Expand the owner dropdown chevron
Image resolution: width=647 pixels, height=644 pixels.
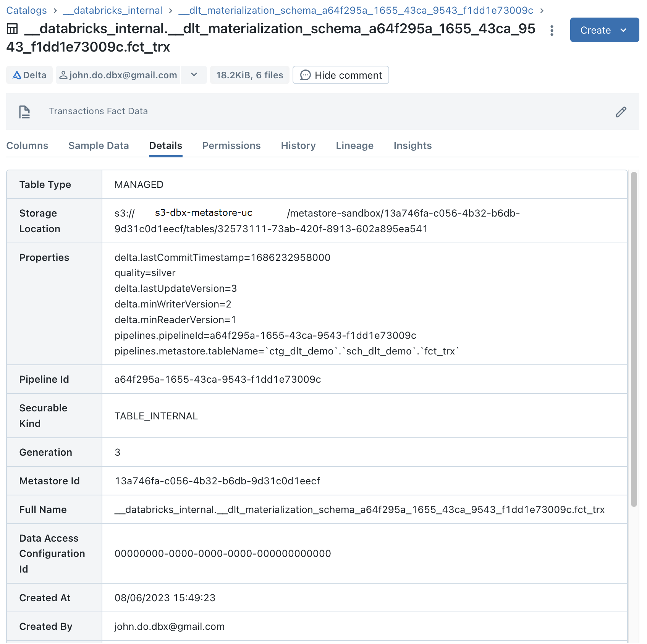coord(194,75)
